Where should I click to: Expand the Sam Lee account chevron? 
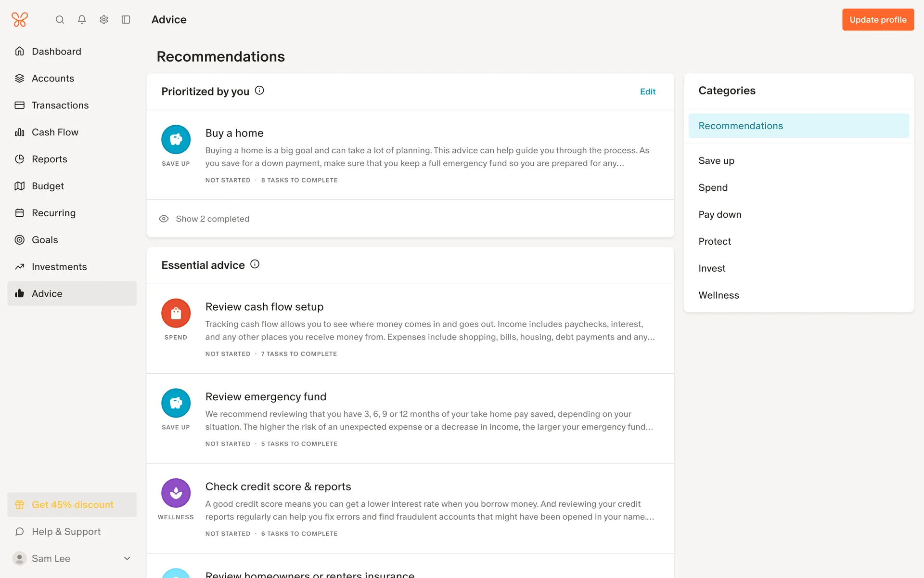(127, 558)
